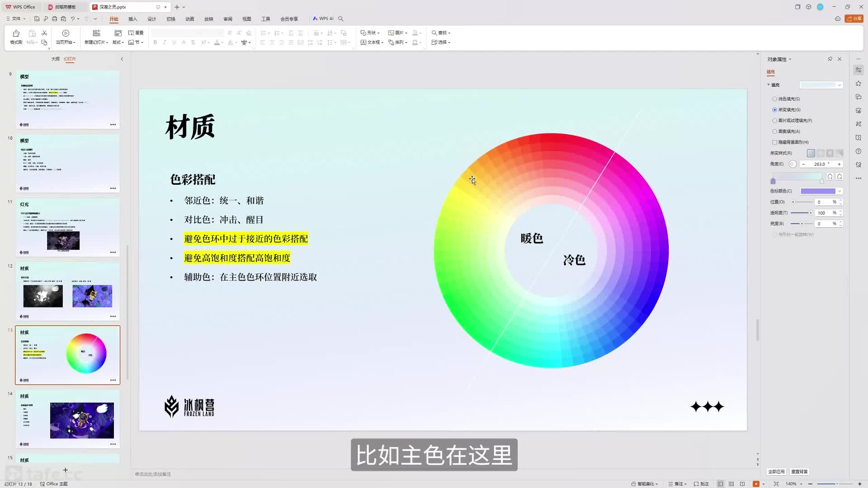The image size is (868, 488).
Task: Click the print icon in quick access bar
Action: coord(55,19)
